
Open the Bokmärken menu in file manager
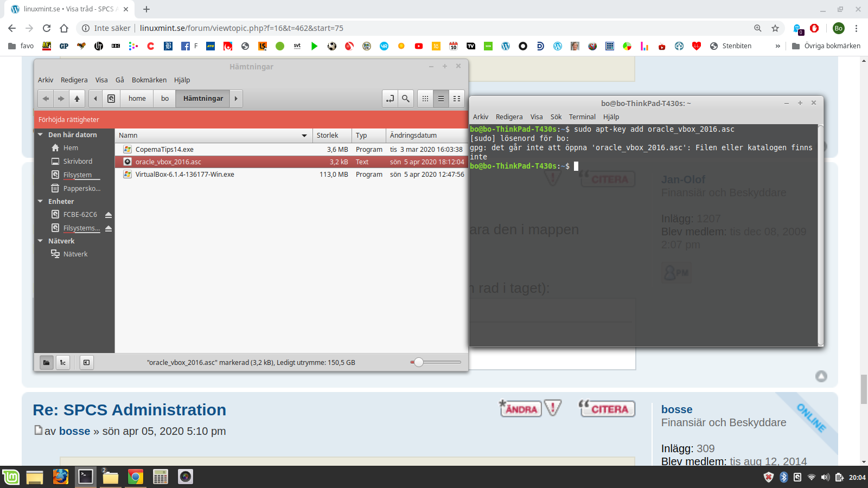click(149, 80)
